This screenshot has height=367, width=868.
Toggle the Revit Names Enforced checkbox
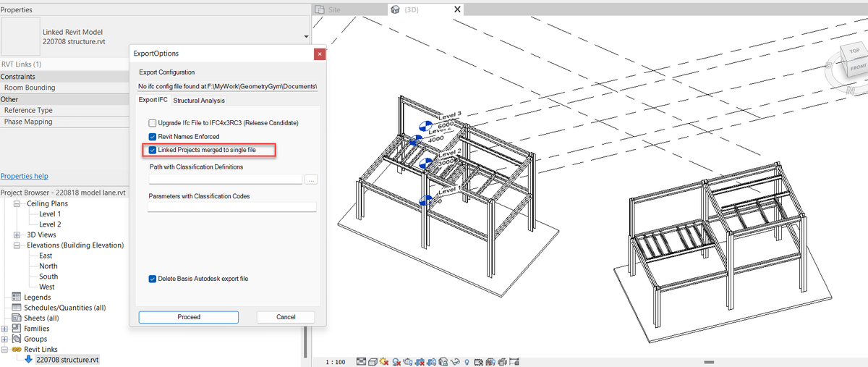[x=153, y=137]
